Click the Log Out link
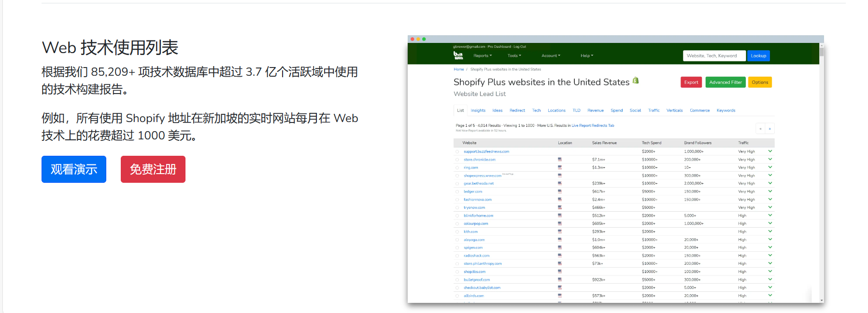The image size is (868, 313). 520,47
